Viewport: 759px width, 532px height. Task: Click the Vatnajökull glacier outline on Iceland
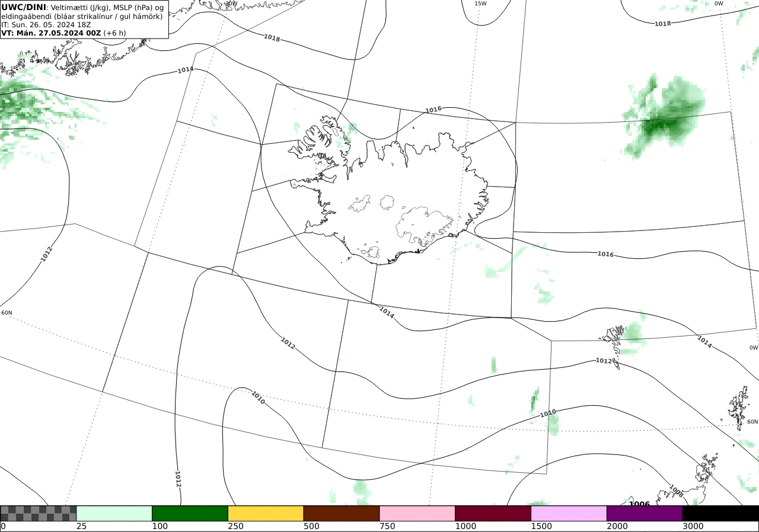pyautogui.click(x=424, y=226)
